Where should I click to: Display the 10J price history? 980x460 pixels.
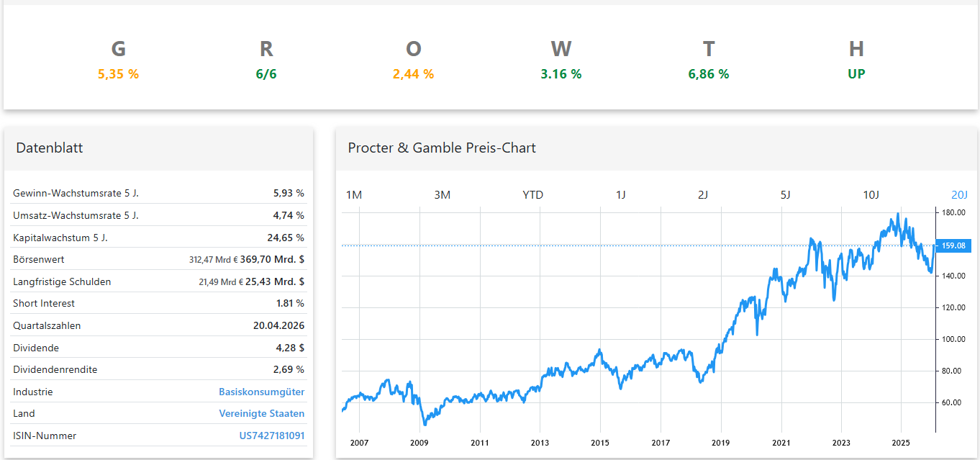click(x=871, y=194)
